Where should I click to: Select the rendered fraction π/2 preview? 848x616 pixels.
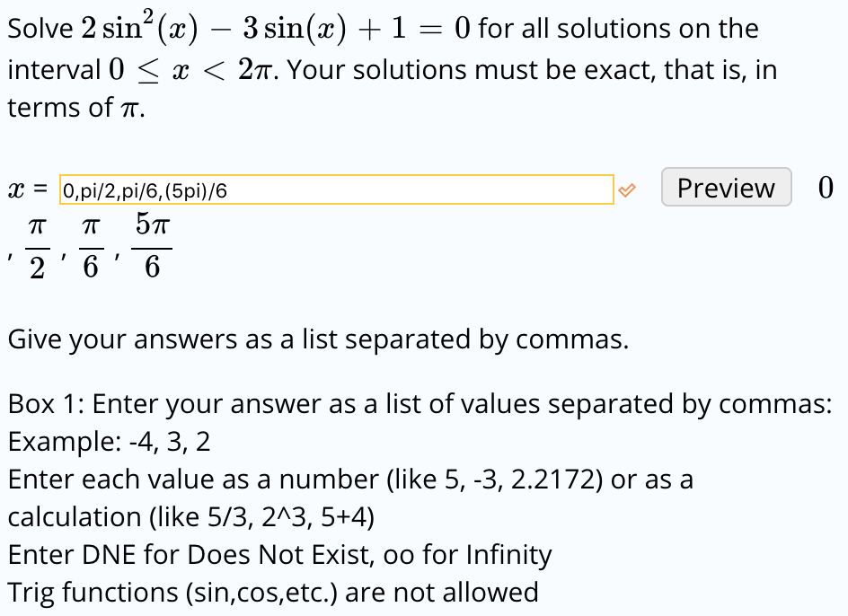pyautogui.click(x=35, y=244)
